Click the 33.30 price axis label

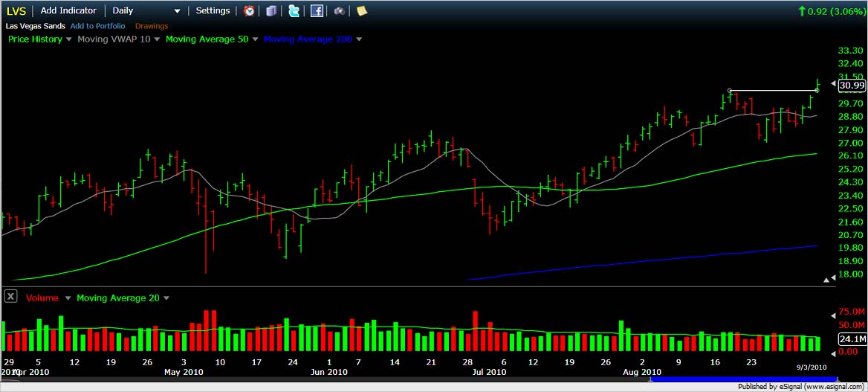[852, 51]
